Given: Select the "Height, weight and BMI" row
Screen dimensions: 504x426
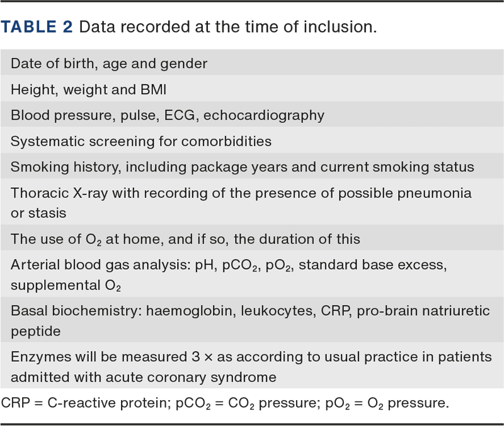Looking at the screenshot, I should (88, 89).
